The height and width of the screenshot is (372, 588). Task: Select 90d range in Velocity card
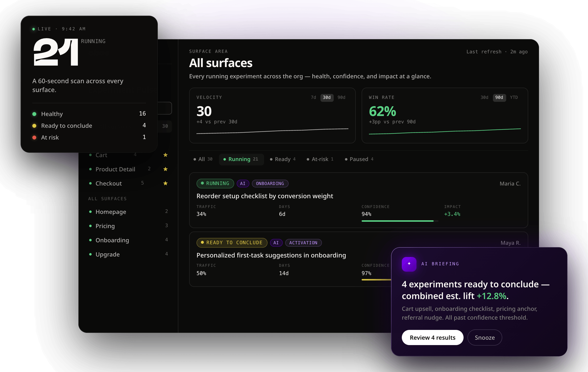pyautogui.click(x=341, y=97)
